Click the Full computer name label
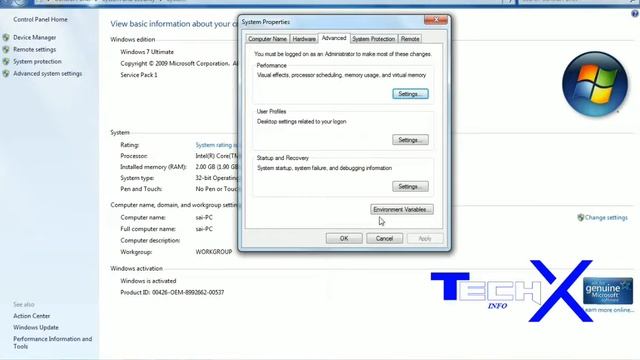This screenshot has width=640, height=360. 148,229
